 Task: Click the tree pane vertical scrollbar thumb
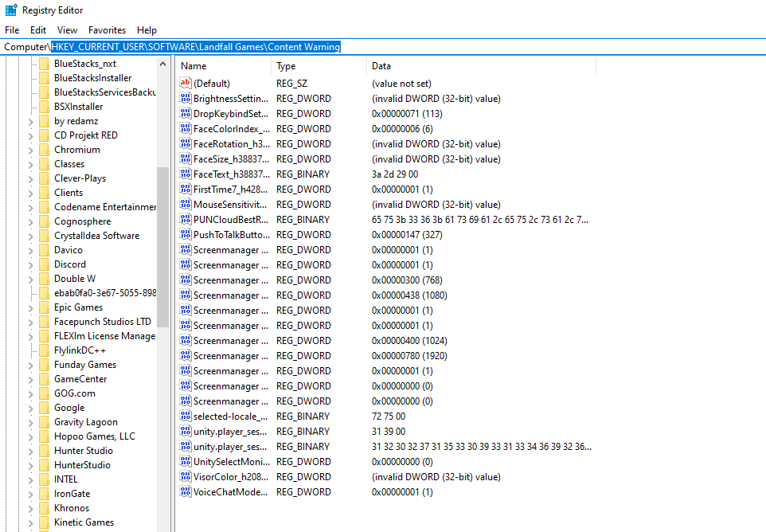click(162, 247)
